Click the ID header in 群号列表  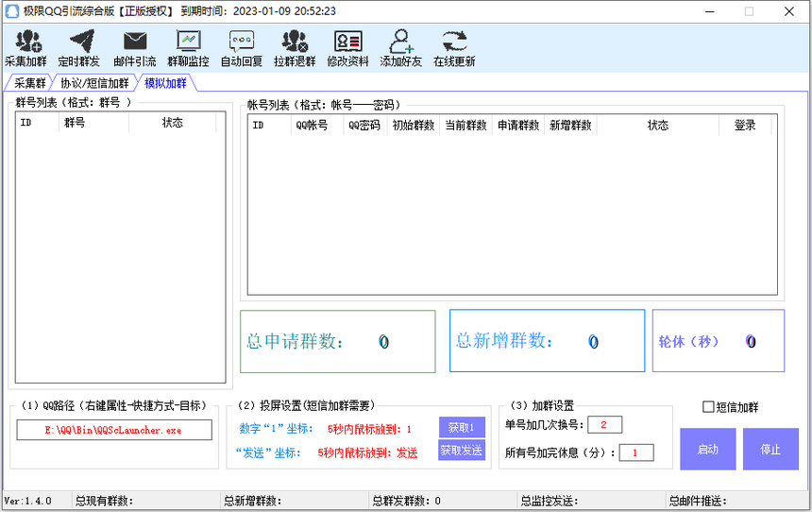(37, 123)
